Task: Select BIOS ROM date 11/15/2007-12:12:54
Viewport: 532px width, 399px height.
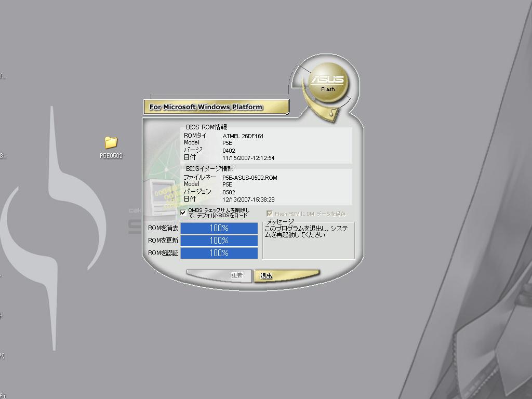Action: [248, 158]
